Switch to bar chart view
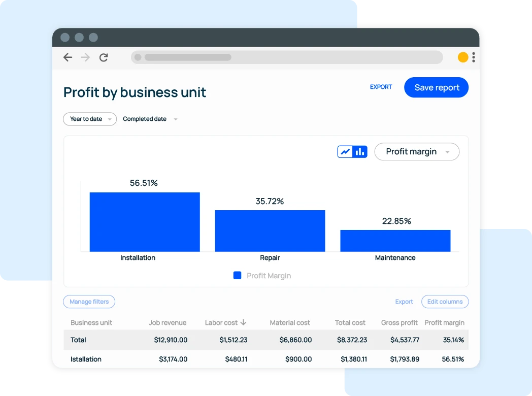The height and width of the screenshot is (396, 532). coord(360,152)
